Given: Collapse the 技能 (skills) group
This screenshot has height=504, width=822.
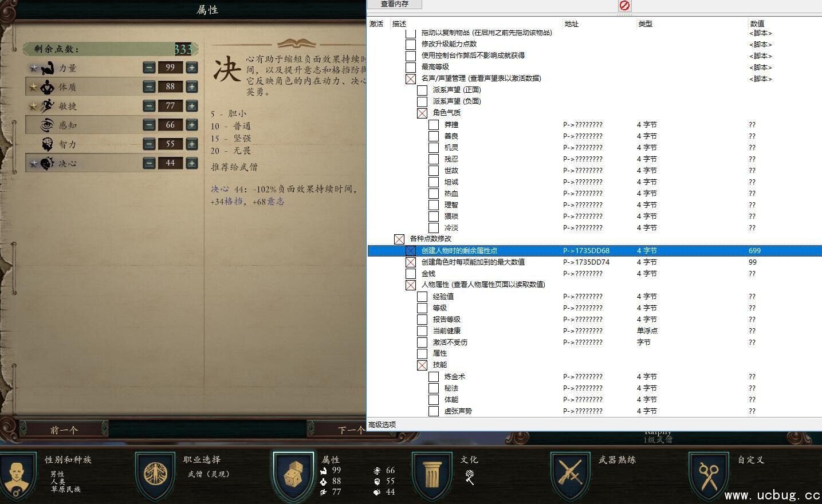Looking at the screenshot, I should (x=422, y=365).
